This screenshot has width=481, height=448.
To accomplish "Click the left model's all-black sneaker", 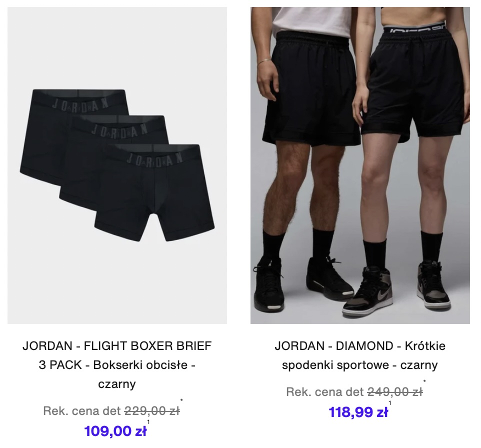I will tap(268, 284).
